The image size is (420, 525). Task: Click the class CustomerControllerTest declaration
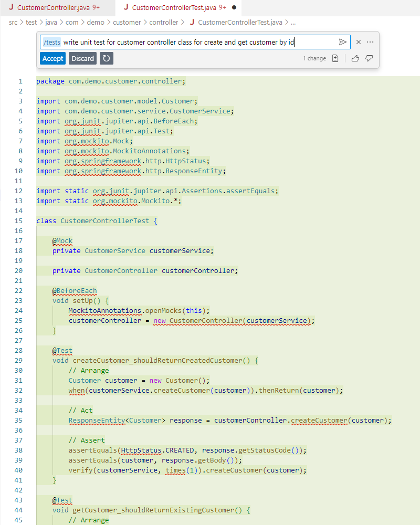click(x=97, y=221)
